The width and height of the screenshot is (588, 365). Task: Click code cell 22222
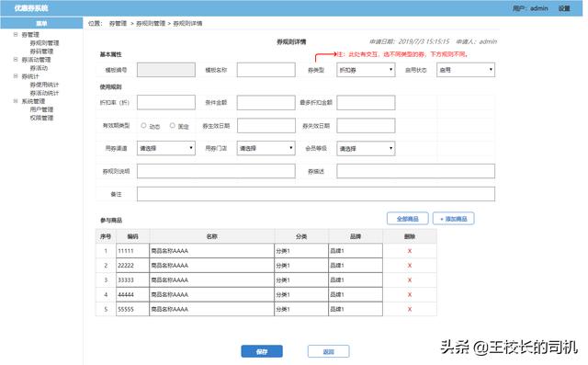(x=132, y=265)
